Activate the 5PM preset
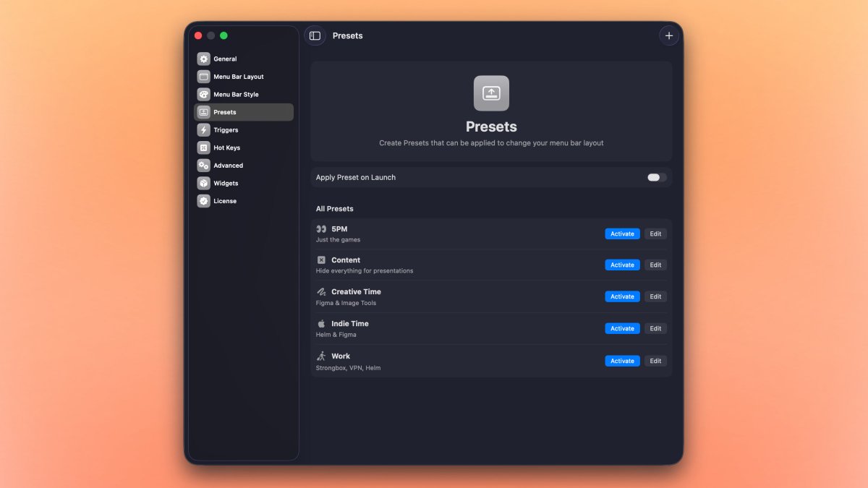Screen dimensions: 868x488 pos(622,234)
